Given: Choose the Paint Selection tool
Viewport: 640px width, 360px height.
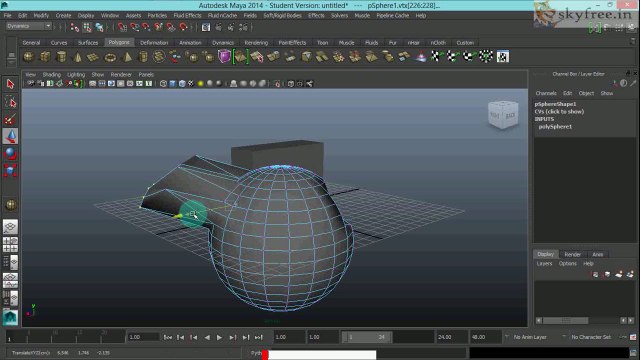Looking at the screenshot, I should click(x=10, y=119).
